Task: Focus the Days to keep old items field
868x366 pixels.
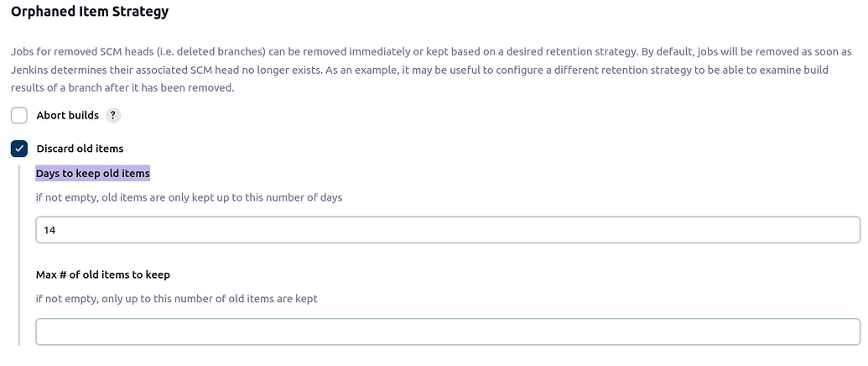Action: click(x=447, y=230)
